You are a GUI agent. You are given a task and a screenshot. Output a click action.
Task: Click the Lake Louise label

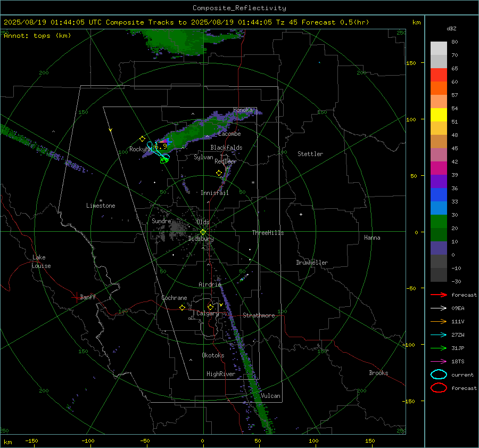[x=41, y=262]
